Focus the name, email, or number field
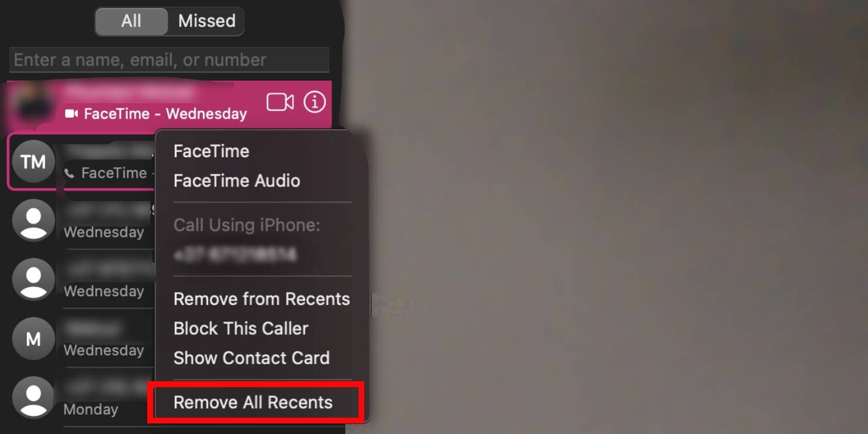Viewport: 868px width, 434px height. click(169, 60)
